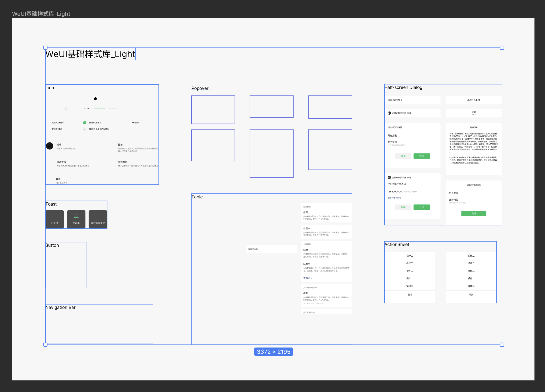
Task: Click the loading spinner icon
Action: click(x=66, y=109)
